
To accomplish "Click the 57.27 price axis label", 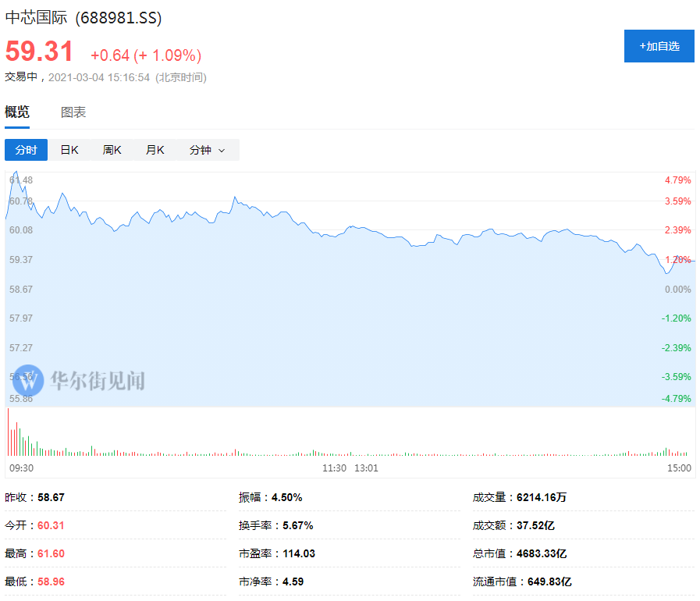I will point(21,347).
